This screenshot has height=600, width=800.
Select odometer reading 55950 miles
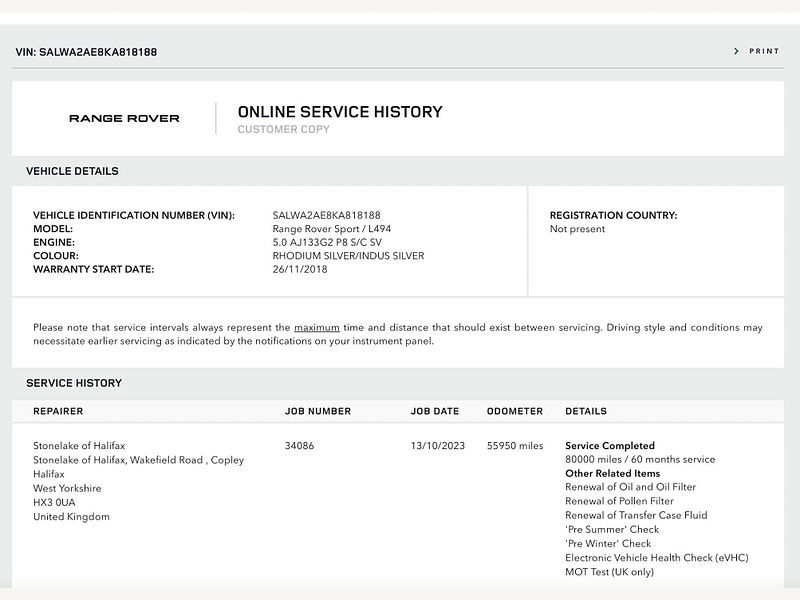coord(515,446)
